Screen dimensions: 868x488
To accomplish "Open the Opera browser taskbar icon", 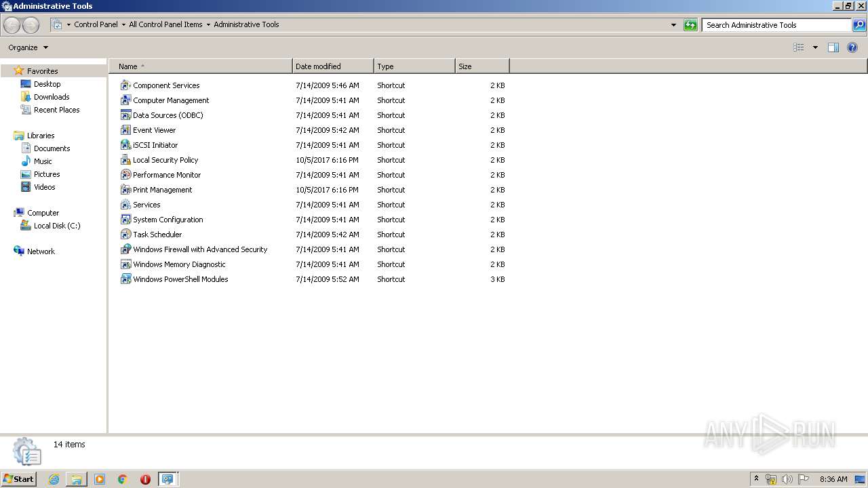I will click(145, 479).
